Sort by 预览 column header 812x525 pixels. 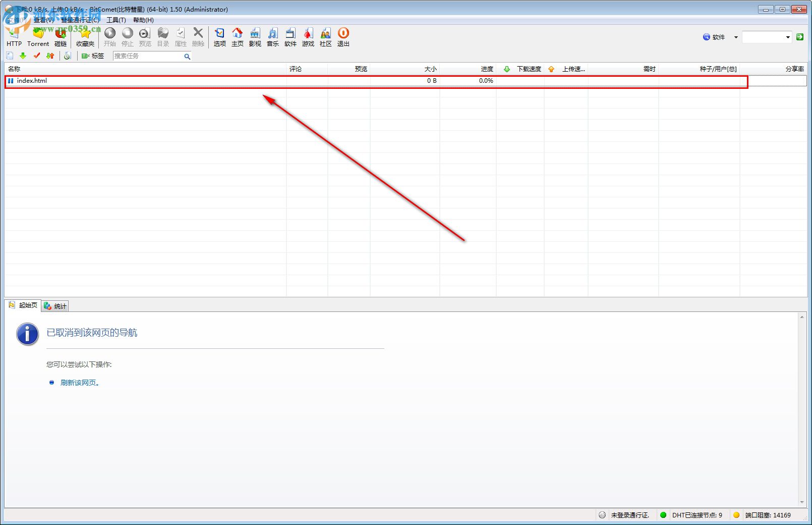pyautogui.click(x=349, y=69)
